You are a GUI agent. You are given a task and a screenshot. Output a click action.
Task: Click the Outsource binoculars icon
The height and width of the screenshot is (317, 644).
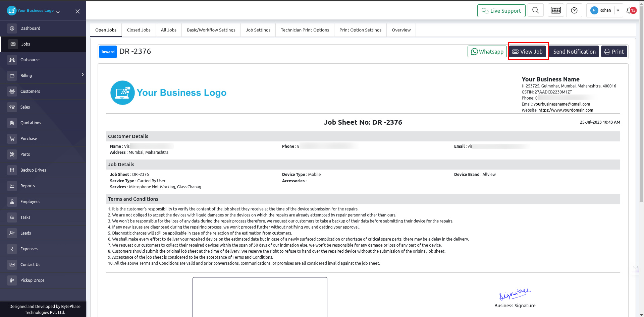12,60
